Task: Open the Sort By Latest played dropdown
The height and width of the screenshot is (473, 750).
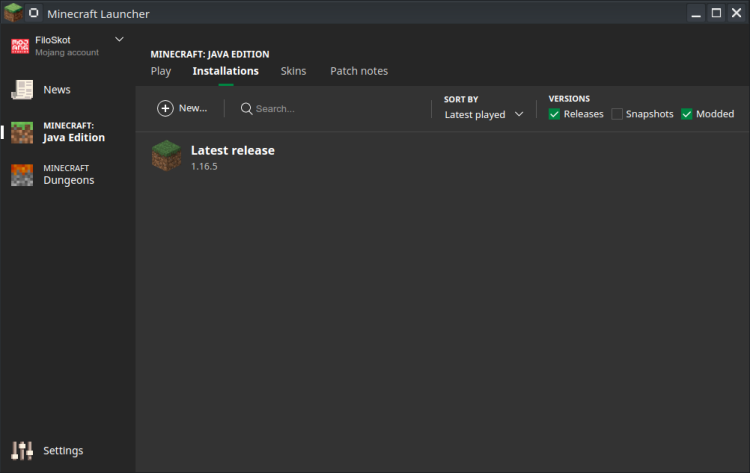Action: tap(484, 115)
